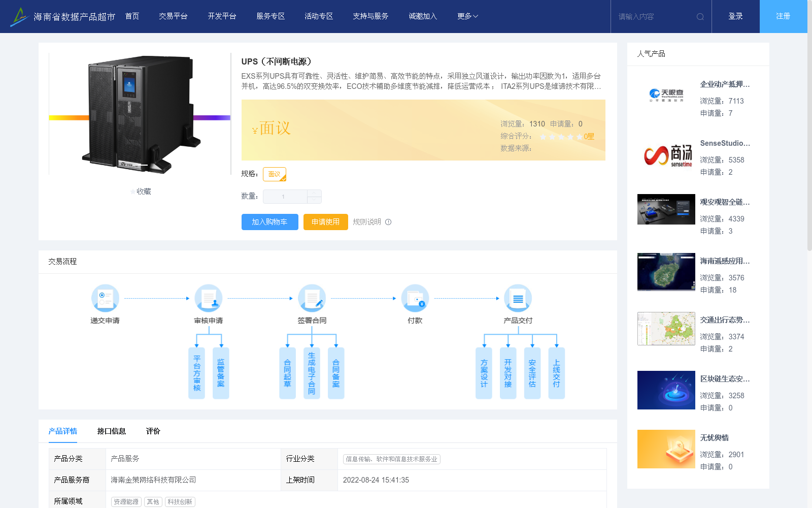Click the 合同起草 sub-step box
Viewport: 812px width, 508px height.
pyautogui.click(x=287, y=373)
